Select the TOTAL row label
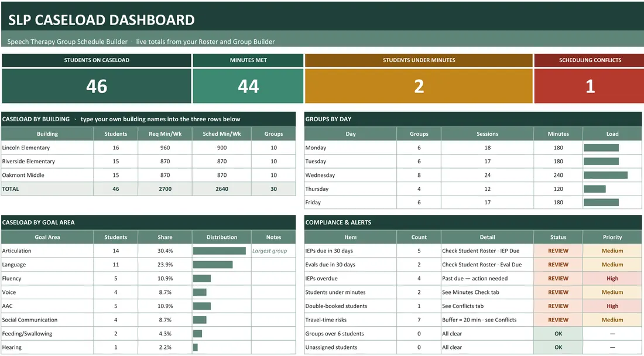644x356 pixels. pyautogui.click(x=47, y=189)
